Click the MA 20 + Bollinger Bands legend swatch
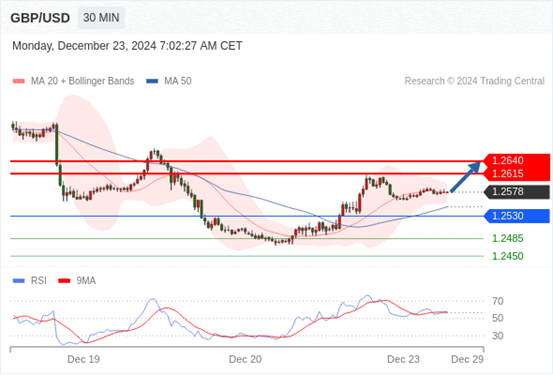The height and width of the screenshot is (375, 553). pos(19,81)
